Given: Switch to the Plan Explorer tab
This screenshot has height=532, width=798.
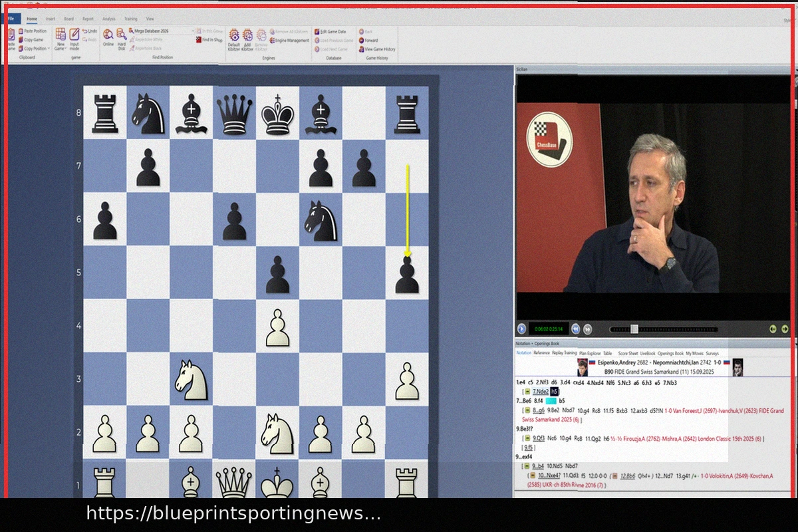Looking at the screenshot, I should [589, 353].
